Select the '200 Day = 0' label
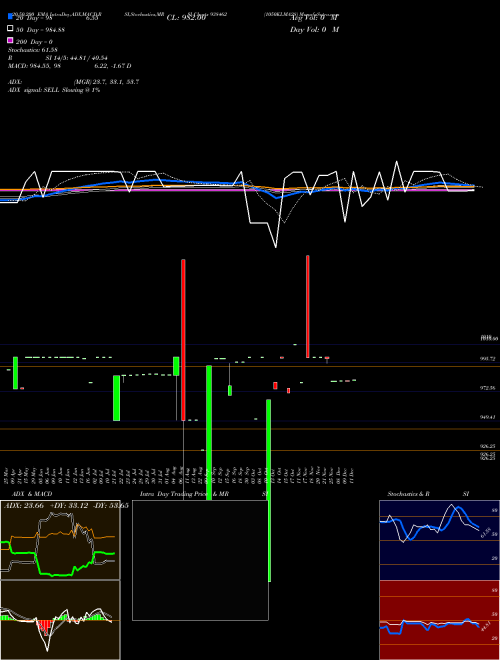Image resolution: width=500 pixels, height=660 pixels. [34, 42]
